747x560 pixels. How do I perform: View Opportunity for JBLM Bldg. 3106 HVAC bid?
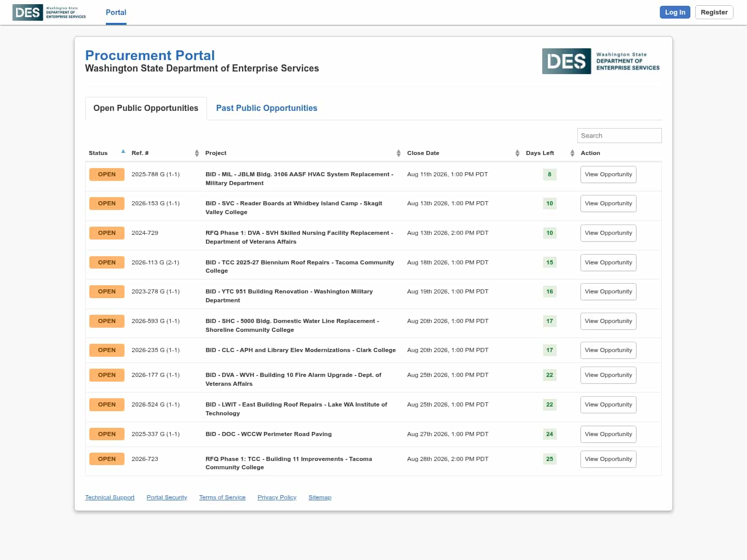(608, 175)
